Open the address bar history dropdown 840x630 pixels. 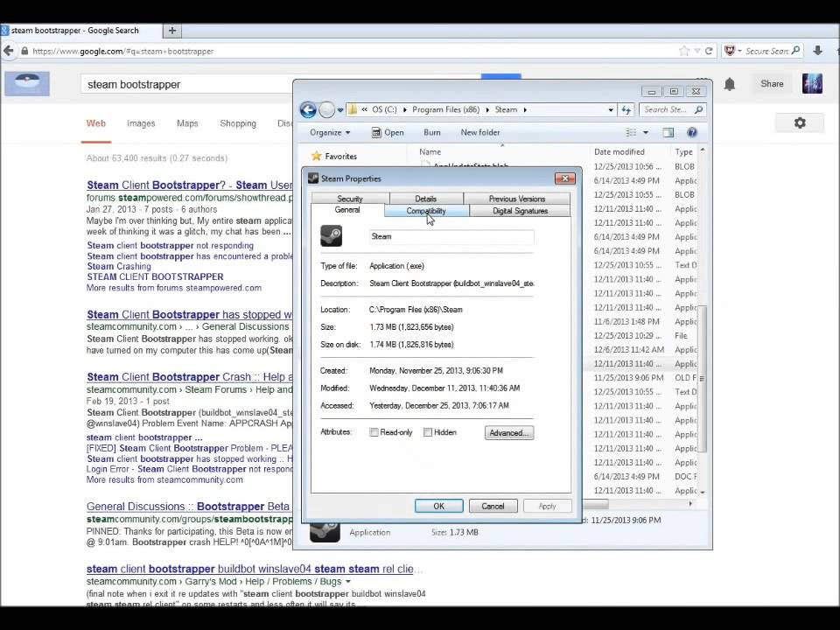611,110
